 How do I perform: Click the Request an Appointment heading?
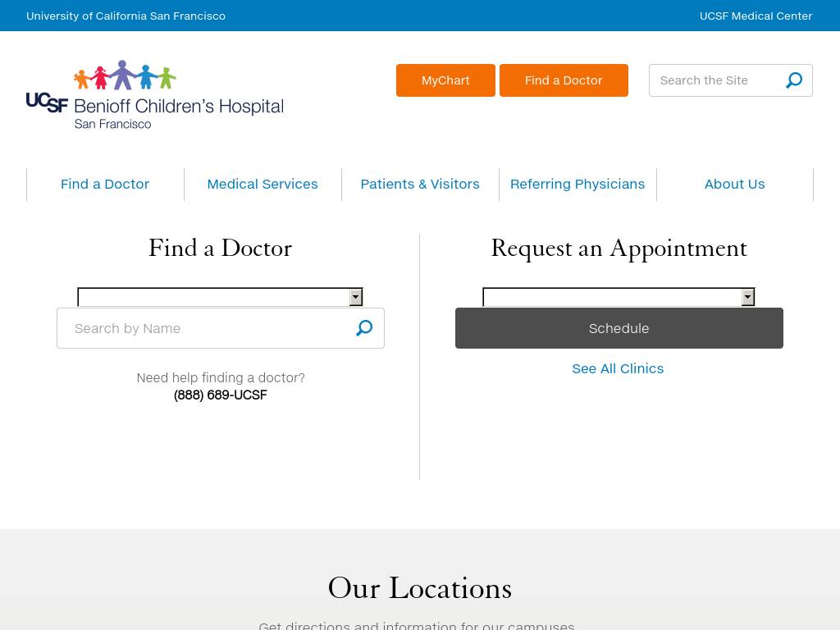[x=619, y=249]
